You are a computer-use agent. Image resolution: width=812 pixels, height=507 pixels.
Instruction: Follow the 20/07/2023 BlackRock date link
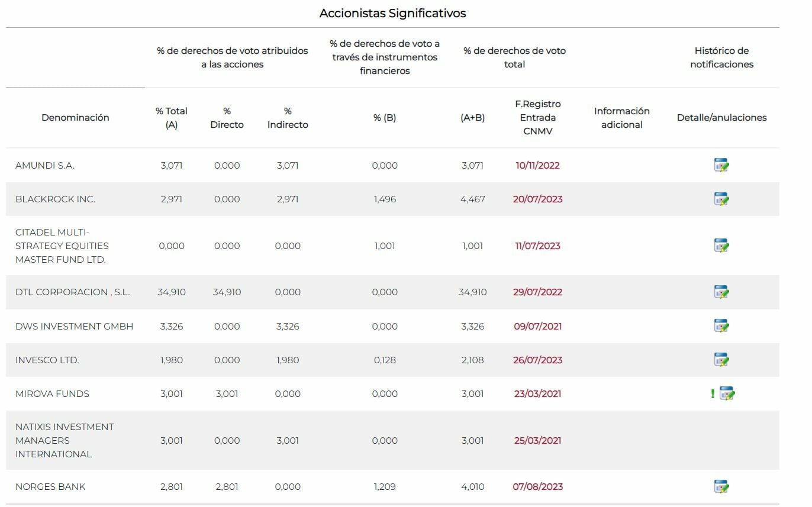click(537, 199)
